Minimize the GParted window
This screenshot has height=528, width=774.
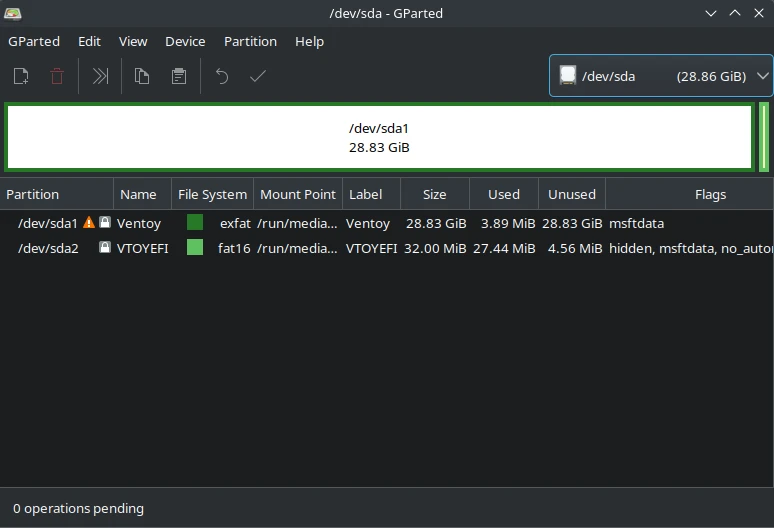711,13
